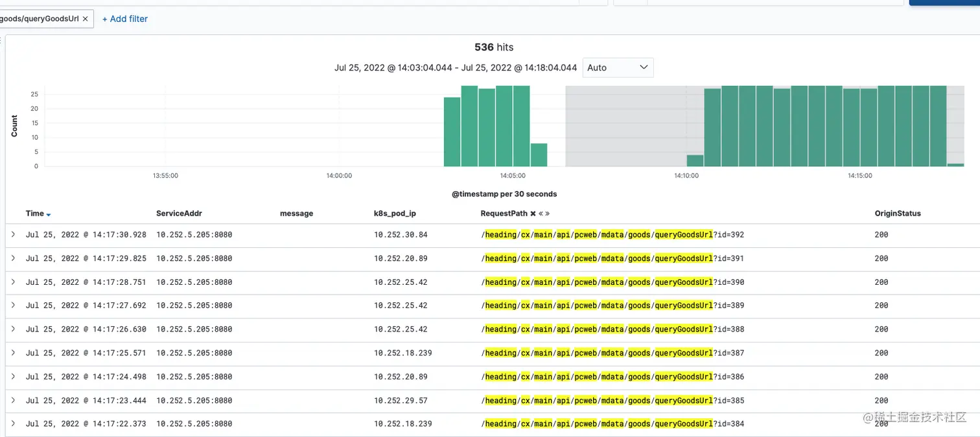Expand the log row at 14:17:22.373

(x=13, y=423)
